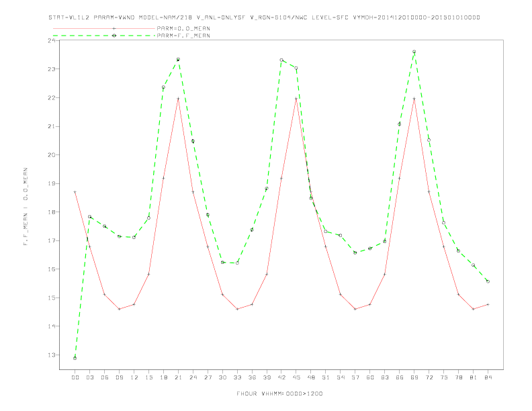The image size is (532, 411).
Task: Click x-axis tick label 69
Action: 414,377
